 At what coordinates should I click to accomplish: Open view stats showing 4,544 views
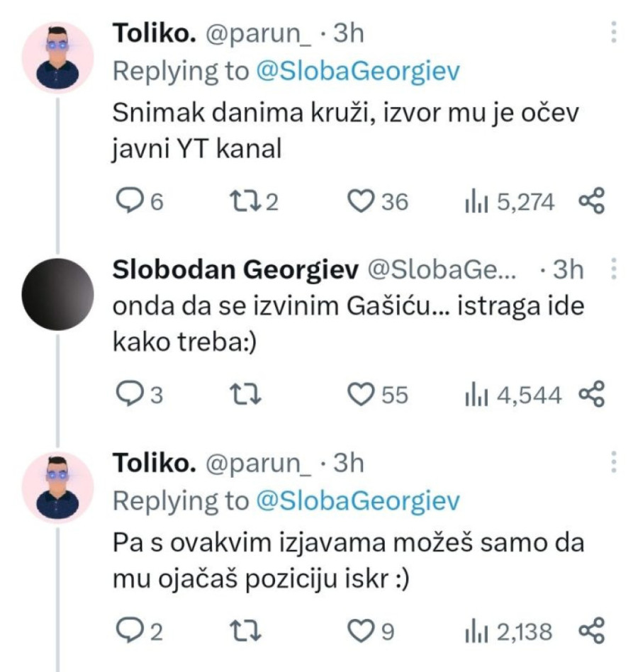pyautogui.click(x=472, y=395)
